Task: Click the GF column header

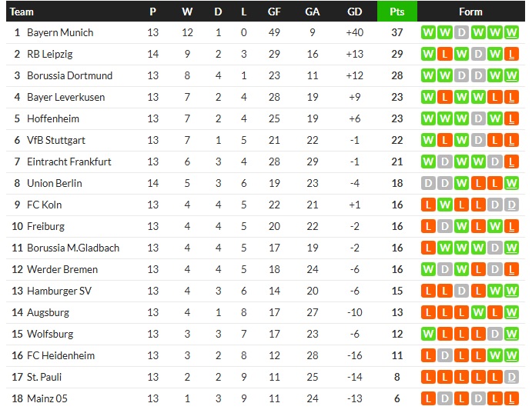Action: coord(273,12)
